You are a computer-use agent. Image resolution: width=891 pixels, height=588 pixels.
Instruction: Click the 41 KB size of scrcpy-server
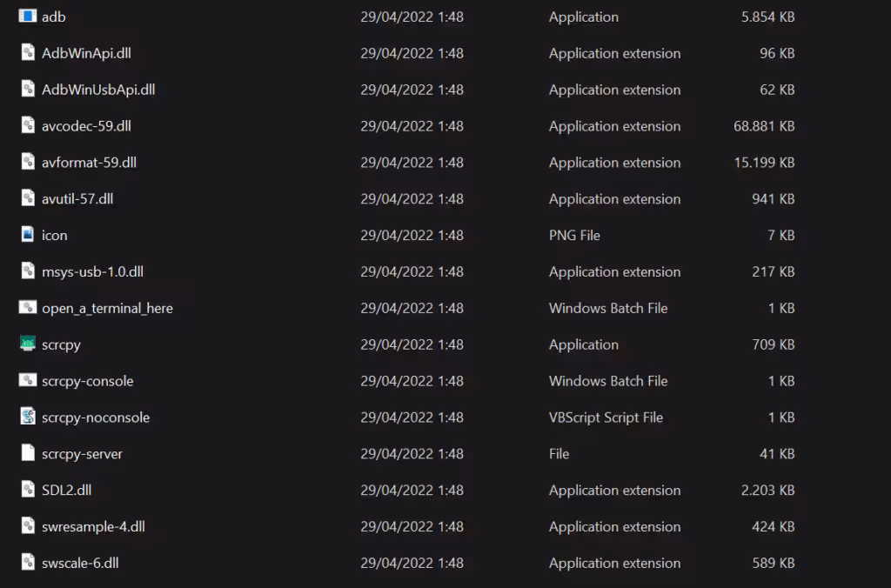[777, 453]
